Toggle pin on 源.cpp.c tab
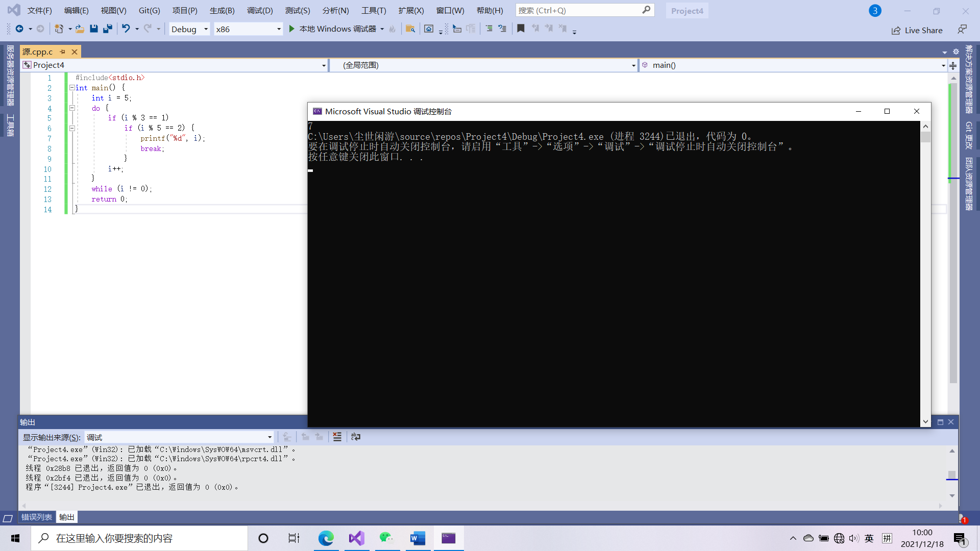Viewport: 980px width, 551px height. pos(62,52)
